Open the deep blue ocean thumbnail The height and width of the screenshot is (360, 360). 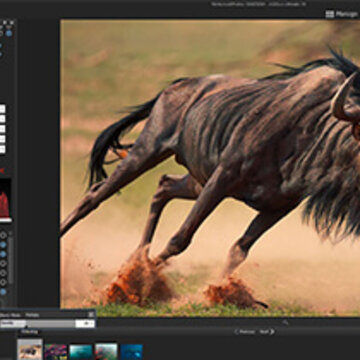coord(131,352)
